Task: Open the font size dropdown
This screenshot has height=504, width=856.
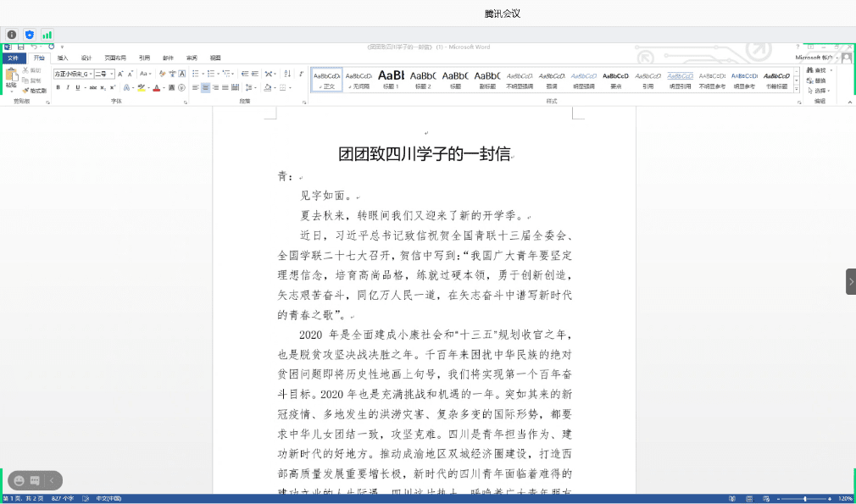Action: click(x=111, y=74)
